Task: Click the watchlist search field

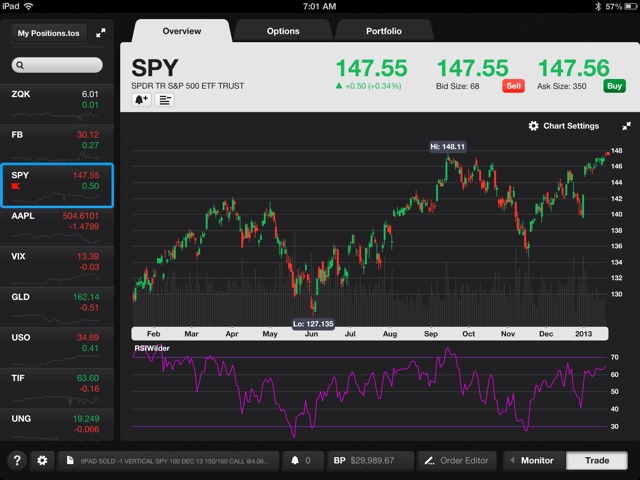Action: point(57,65)
